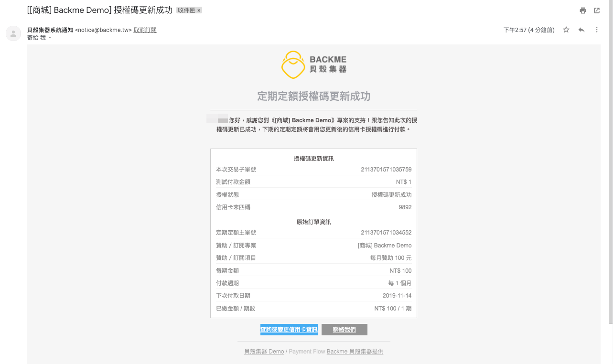The height and width of the screenshot is (364, 614).
Task: Click the 已繳金額 / 期數 label
Action: coord(236,309)
